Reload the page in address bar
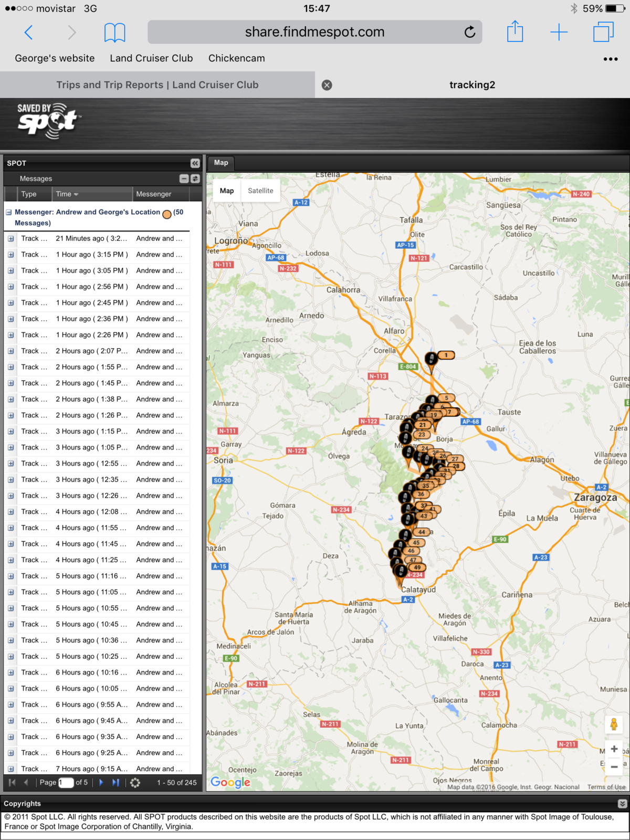 click(470, 32)
